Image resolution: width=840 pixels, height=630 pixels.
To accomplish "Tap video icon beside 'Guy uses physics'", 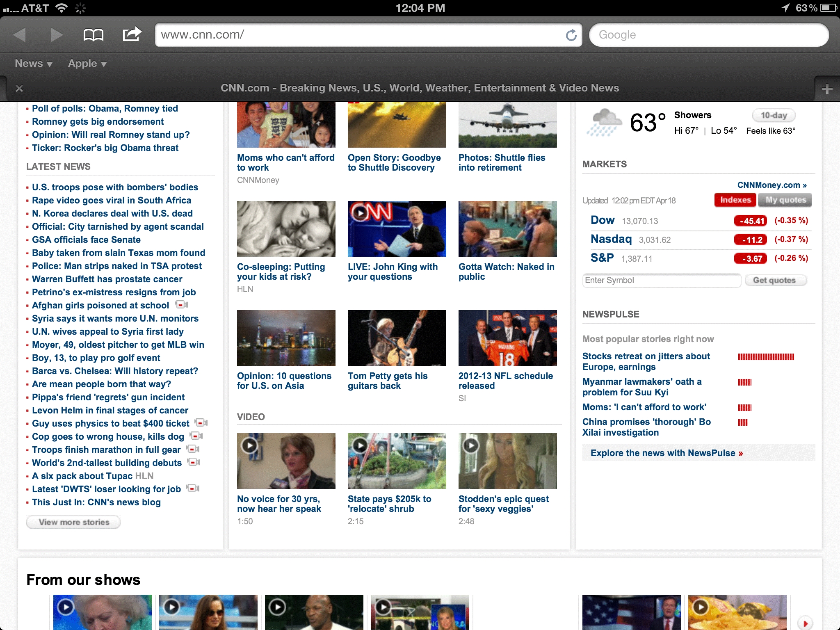I will pos(201,423).
